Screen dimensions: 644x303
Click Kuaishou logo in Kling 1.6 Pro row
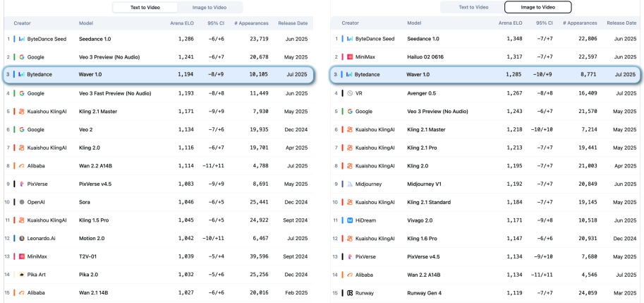coord(350,239)
